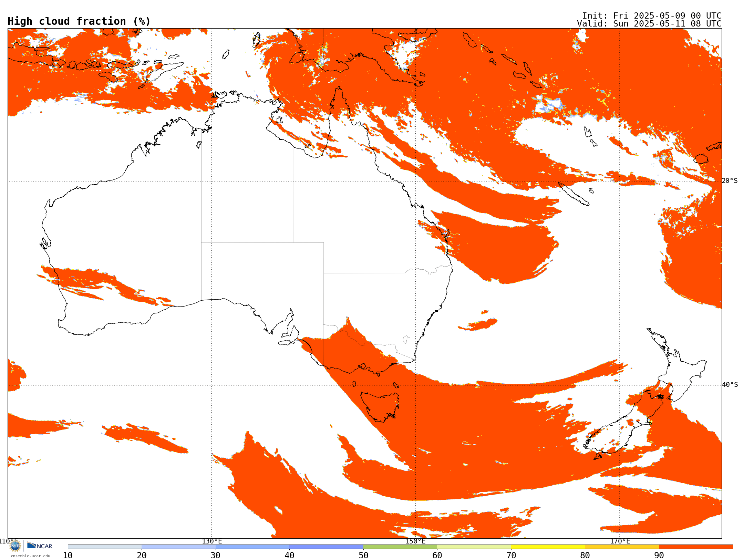Click the colorbar tick label 60
The image size is (744, 560).
pyautogui.click(x=437, y=556)
